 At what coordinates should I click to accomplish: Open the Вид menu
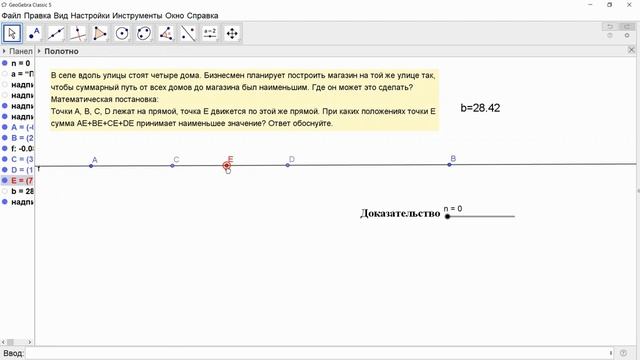pos(60,16)
